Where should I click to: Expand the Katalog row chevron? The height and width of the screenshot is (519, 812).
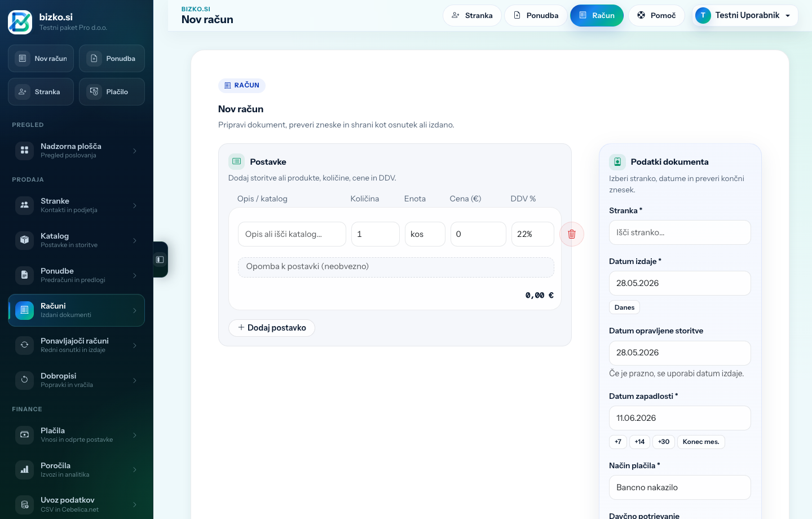coord(135,240)
